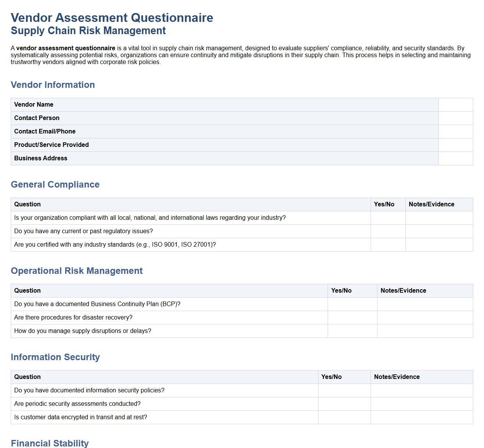
Task: Select Yes/No cell for supply disruptions question
Action: tap(352, 331)
